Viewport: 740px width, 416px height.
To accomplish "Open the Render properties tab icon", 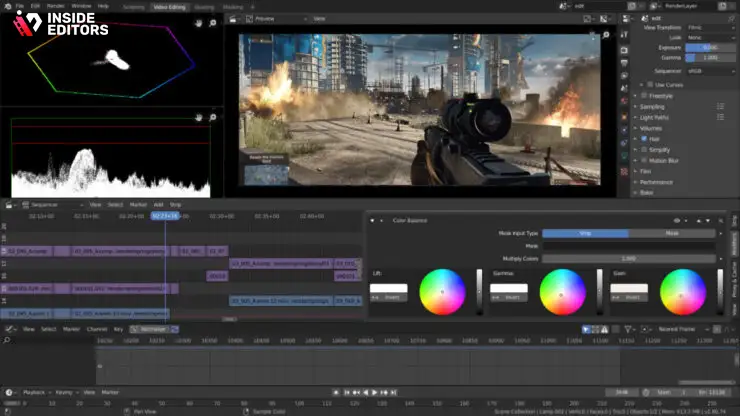I will pos(624,50).
